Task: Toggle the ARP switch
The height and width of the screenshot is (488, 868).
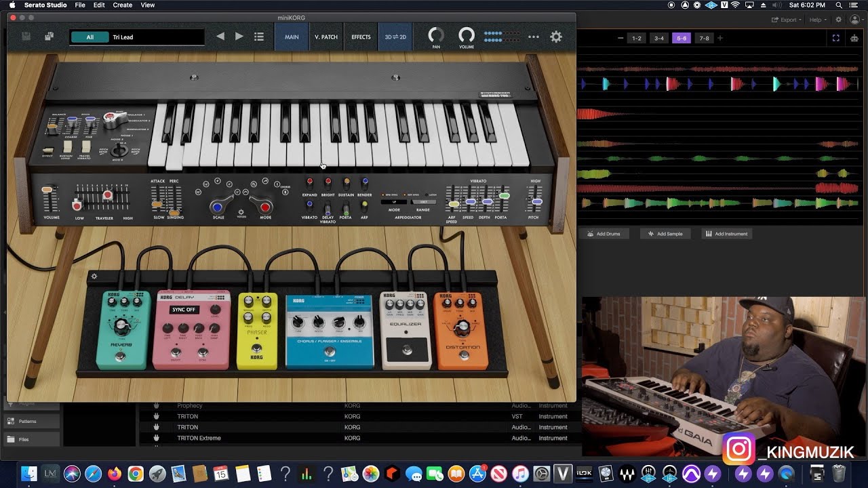Action: point(364,205)
